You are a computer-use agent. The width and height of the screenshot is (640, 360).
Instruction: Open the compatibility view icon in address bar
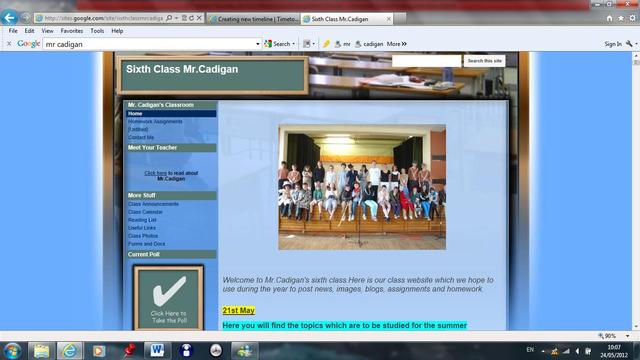(184, 18)
